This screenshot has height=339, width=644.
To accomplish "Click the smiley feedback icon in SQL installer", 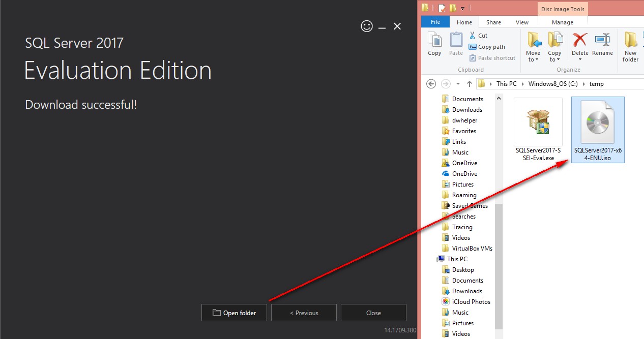I will pyautogui.click(x=367, y=26).
